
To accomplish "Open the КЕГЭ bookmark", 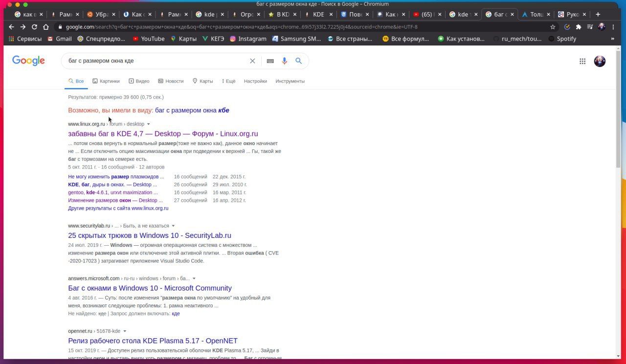I will [213, 39].
